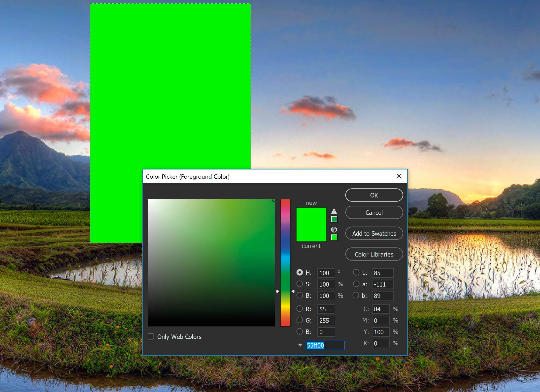The width and height of the screenshot is (540, 392).
Task: Open Color Libraries
Action: (374, 254)
